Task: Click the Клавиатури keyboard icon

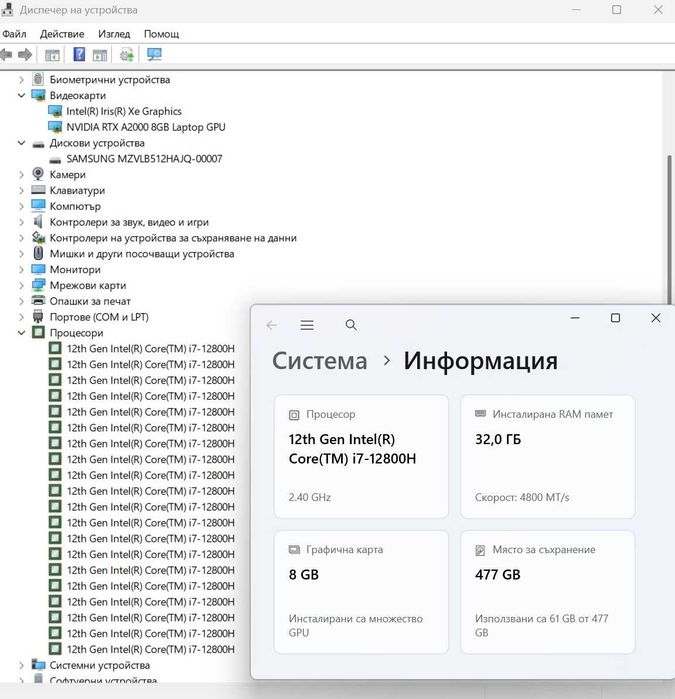Action: pyautogui.click(x=38, y=190)
